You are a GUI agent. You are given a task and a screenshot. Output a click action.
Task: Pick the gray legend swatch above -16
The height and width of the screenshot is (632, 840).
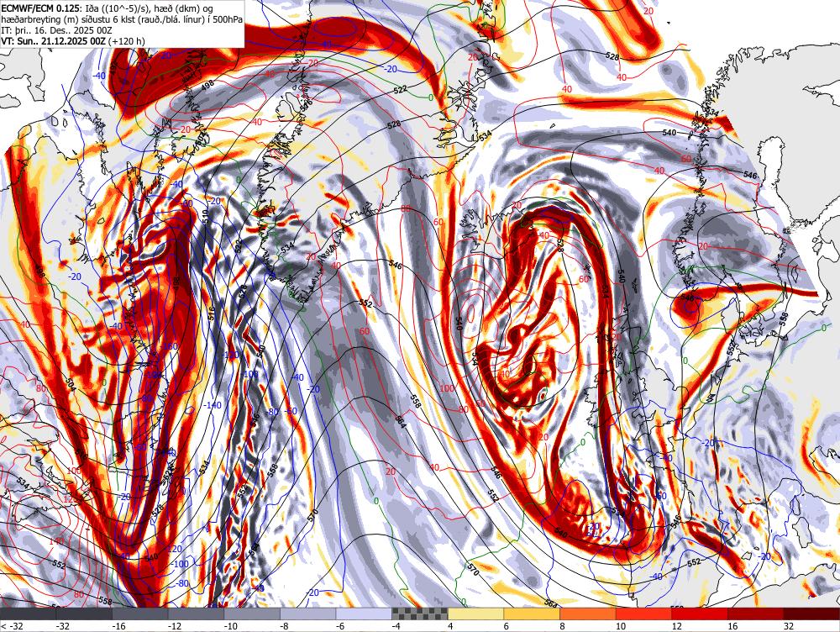click(139, 614)
